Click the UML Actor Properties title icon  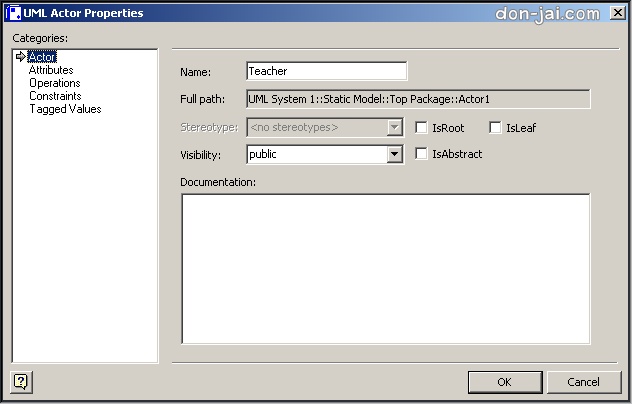click(x=13, y=13)
